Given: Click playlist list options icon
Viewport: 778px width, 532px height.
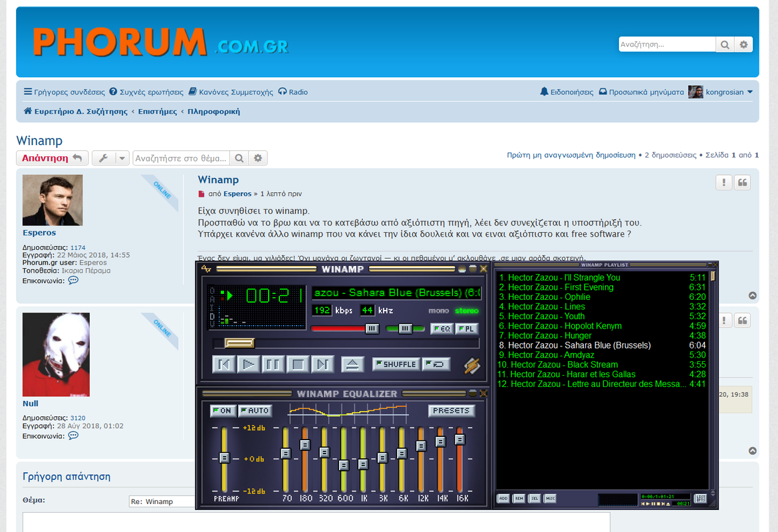Looking at the screenshot, I should [x=701, y=498].
